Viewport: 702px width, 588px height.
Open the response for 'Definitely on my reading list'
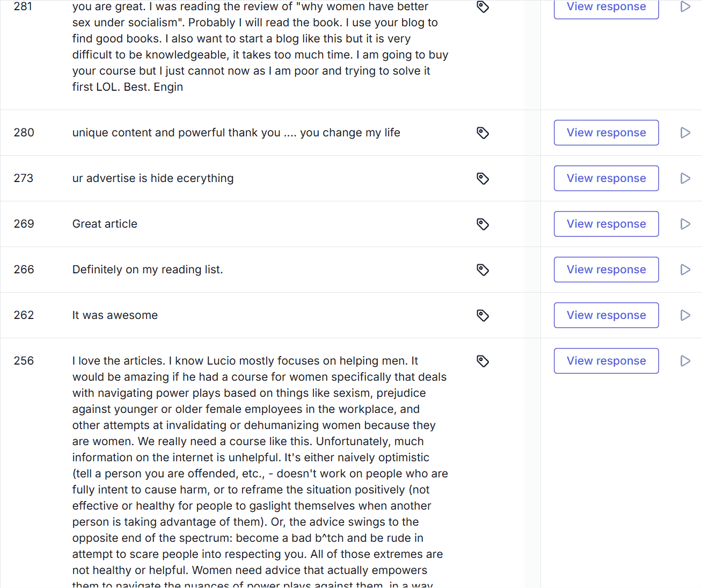[606, 270]
